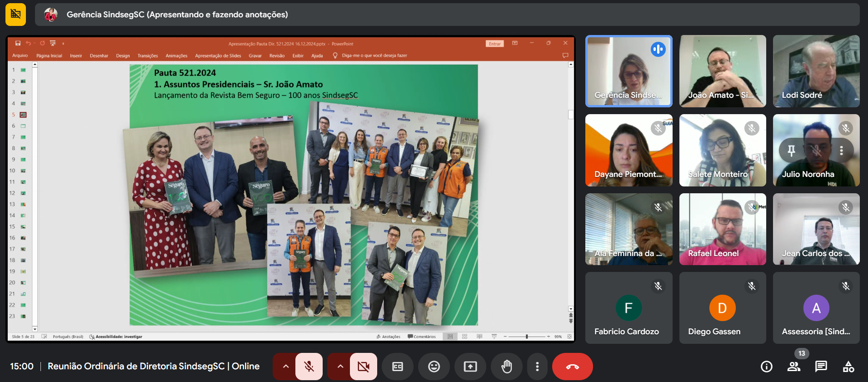
Task: Open more options three-dot menu
Action: coord(537,367)
